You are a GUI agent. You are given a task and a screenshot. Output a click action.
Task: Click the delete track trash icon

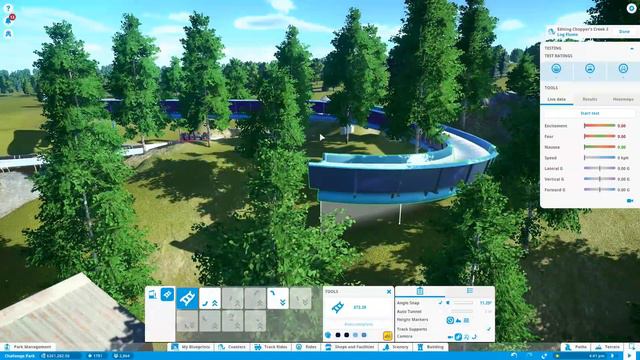point(420,291)
